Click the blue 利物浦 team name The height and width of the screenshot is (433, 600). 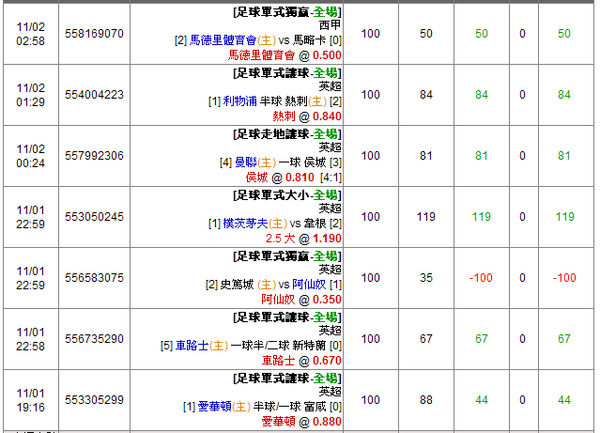click(240, 101)
